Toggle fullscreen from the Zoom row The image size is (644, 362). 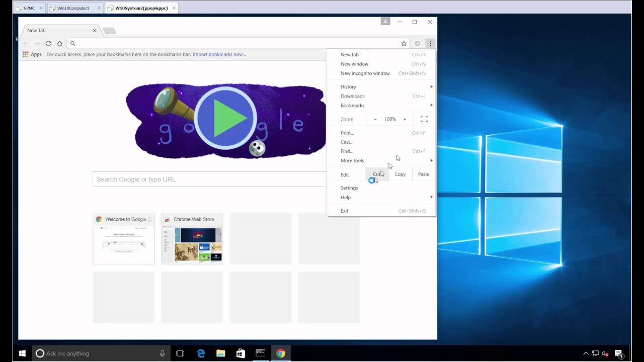click(424, 119)
